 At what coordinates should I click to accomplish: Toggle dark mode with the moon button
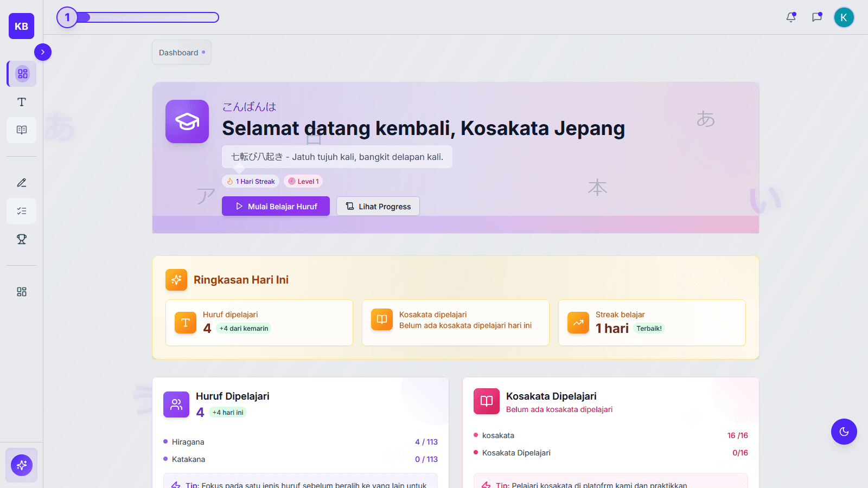point(844,432)
